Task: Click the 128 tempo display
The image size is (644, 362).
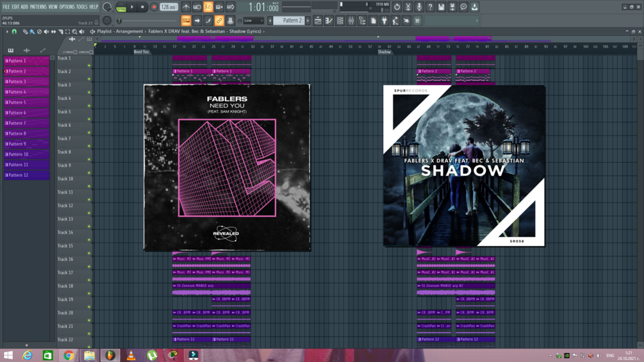Action: pyautogui.click(x=169, y=7)
